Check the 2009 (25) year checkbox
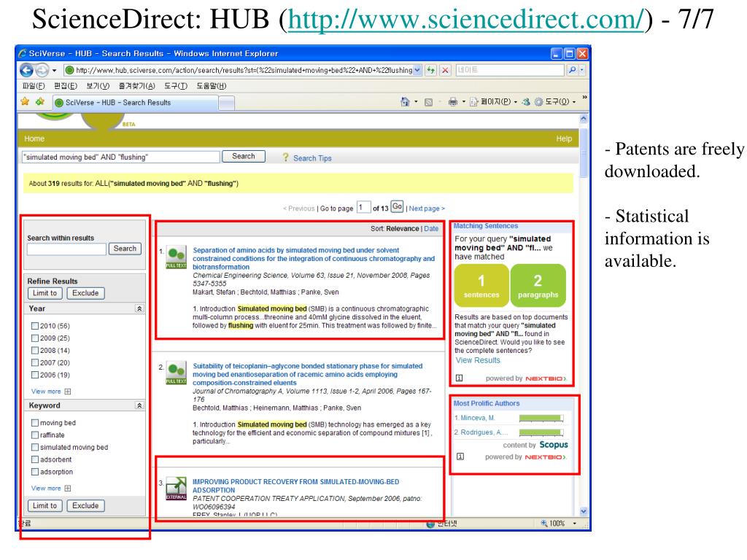The height and width of the screenshot is (560, 747). click(x=35, y=338)
